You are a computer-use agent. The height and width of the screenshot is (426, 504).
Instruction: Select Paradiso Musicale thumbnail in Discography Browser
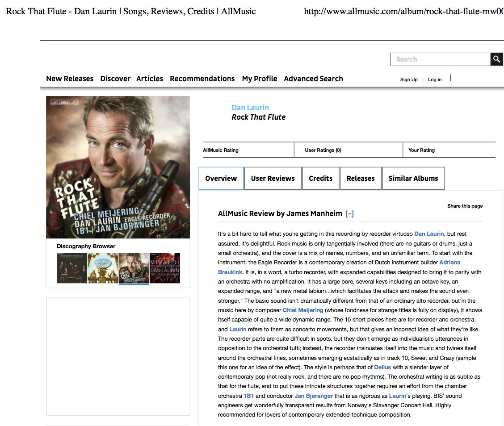click(71, 268)
